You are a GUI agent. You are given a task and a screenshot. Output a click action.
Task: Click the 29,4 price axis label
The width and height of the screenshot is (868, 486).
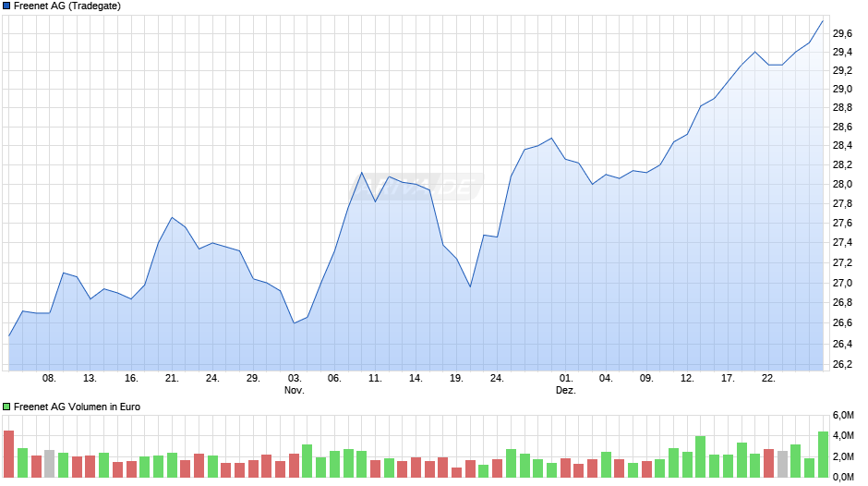coord(842,52)
